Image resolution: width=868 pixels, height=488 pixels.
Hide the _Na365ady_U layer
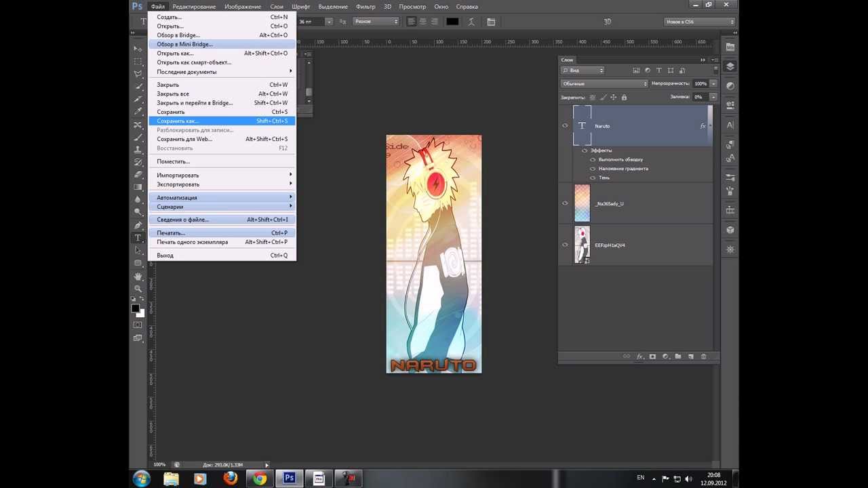pyautogui.click(x=565, y=203)
